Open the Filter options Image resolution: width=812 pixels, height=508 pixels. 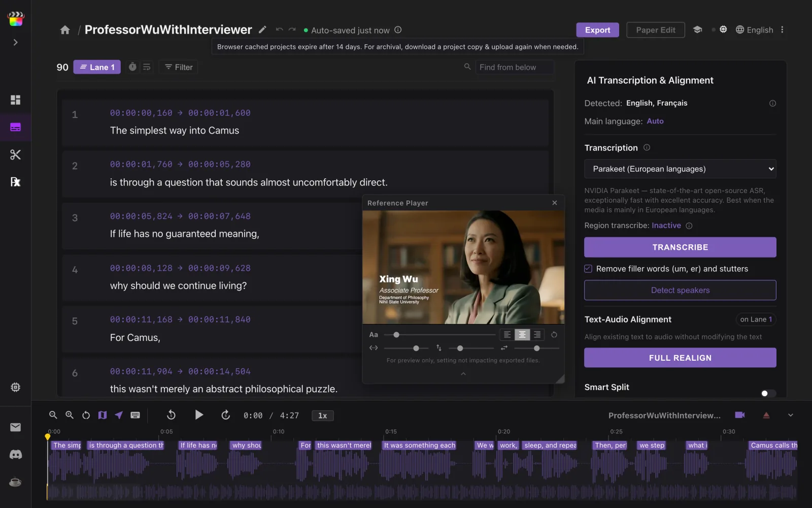coord(179,67)
